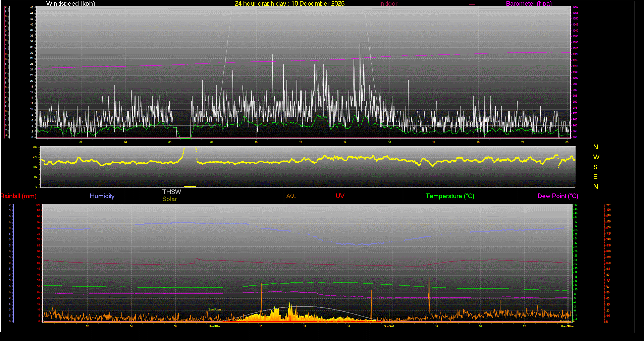Click hour 18 on the lower graph axis
Viewport: 644px width, 341px height.
coord(436,326)
